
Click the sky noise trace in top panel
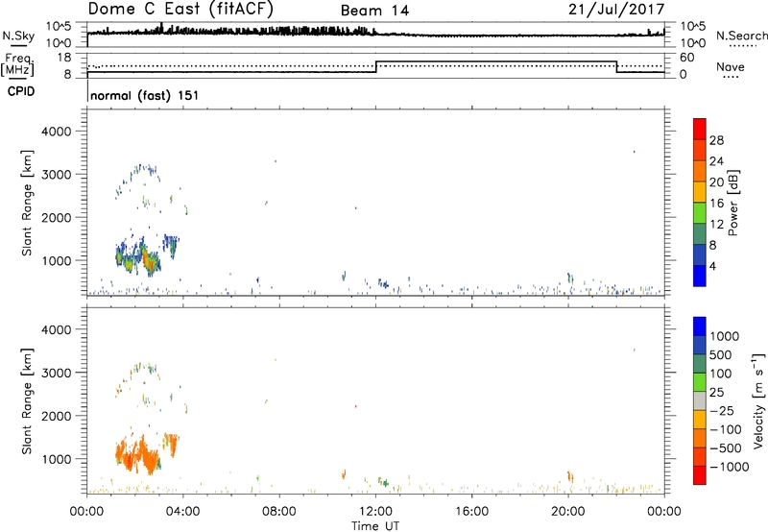375,34
